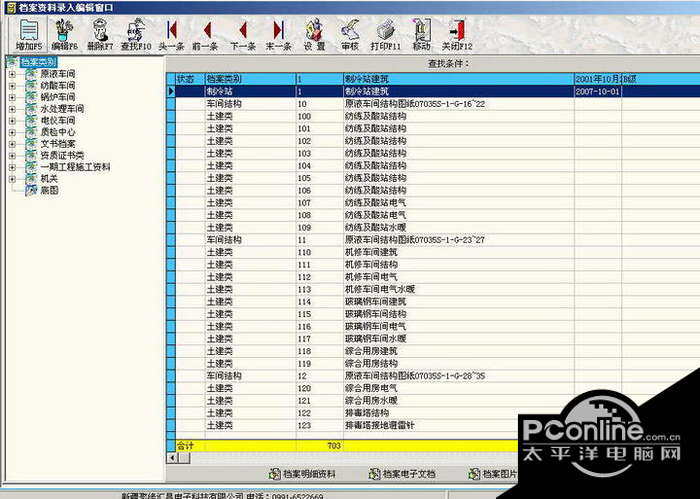Click the 档案类别 root node icon
Image resolution: width=700 pixels, height=499 pixels.
pos(12,62)
